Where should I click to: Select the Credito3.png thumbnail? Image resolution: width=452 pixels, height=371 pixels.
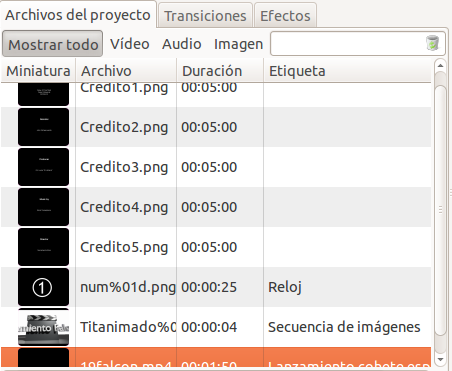[44, 167]
